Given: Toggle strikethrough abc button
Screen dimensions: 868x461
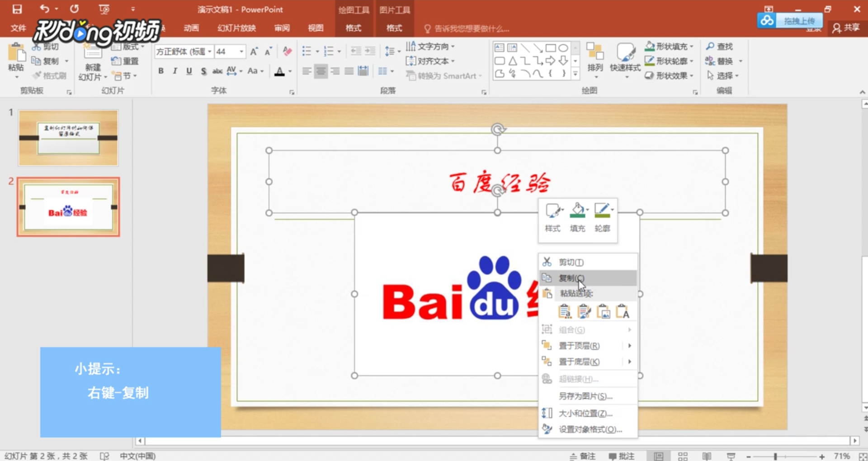Looking at the screenshot, I should (x=217, y=71).
